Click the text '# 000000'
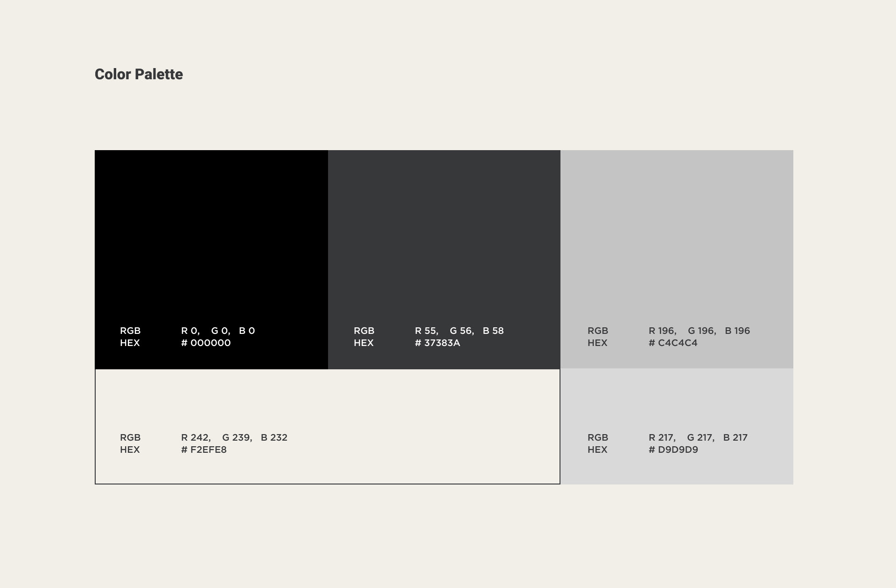The height and width of the screenshot is (588, 896). point(206,343)
